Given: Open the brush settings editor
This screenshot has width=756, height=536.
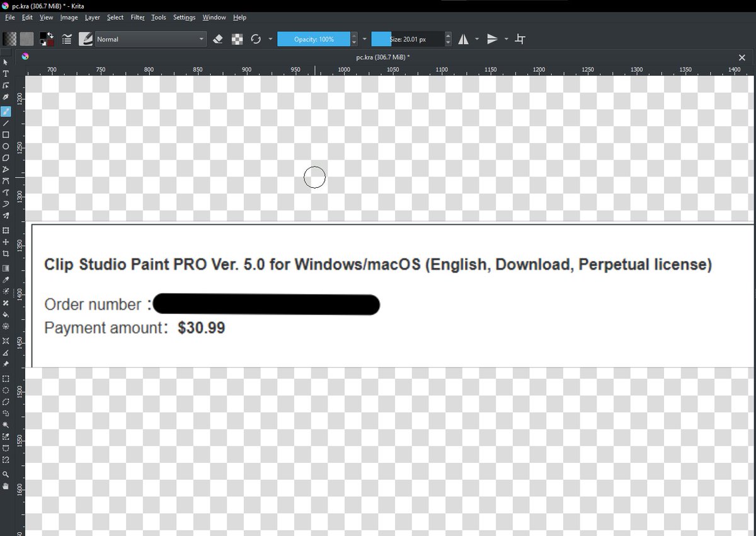Looking at the screenshot, I should 67,39.
